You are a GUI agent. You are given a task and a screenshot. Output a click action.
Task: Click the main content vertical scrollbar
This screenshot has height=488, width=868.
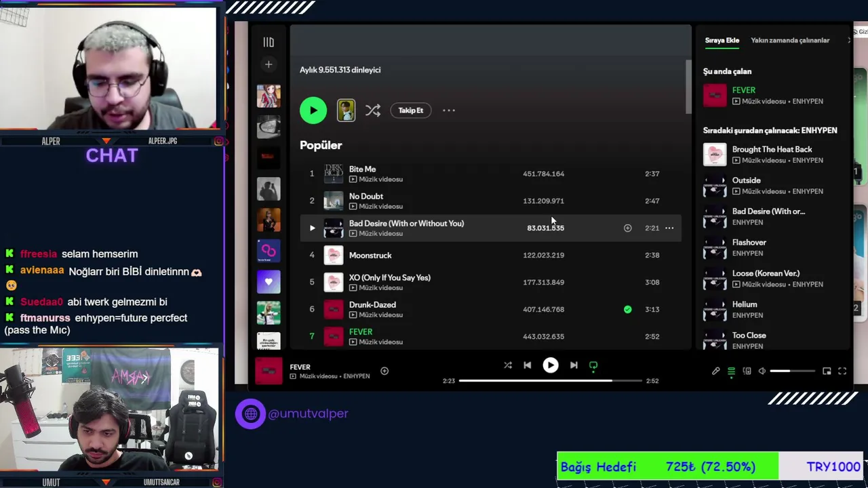(688, 87)
